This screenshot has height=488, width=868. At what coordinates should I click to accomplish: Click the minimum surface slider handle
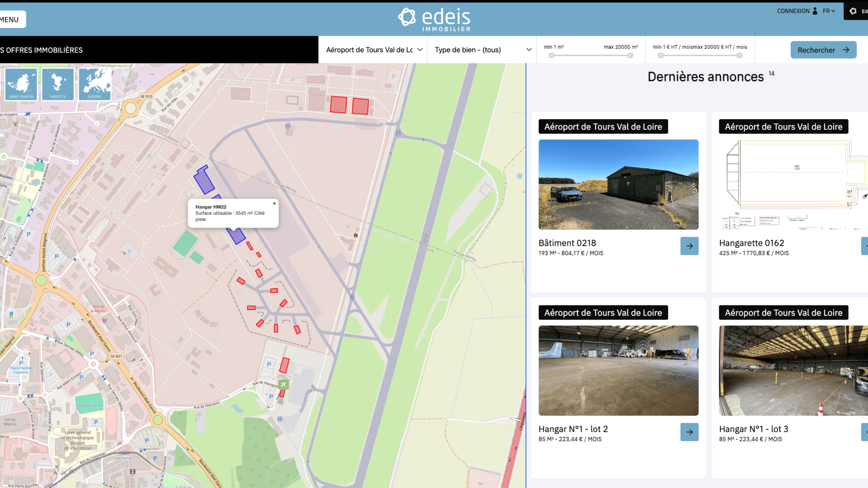click(x=551, y=56)
